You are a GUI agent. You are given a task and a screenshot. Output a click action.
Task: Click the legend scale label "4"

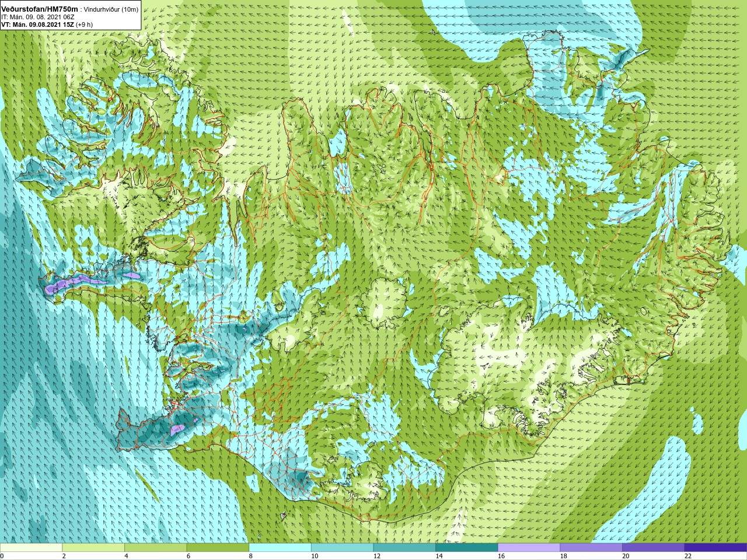(x=126, y=556)
